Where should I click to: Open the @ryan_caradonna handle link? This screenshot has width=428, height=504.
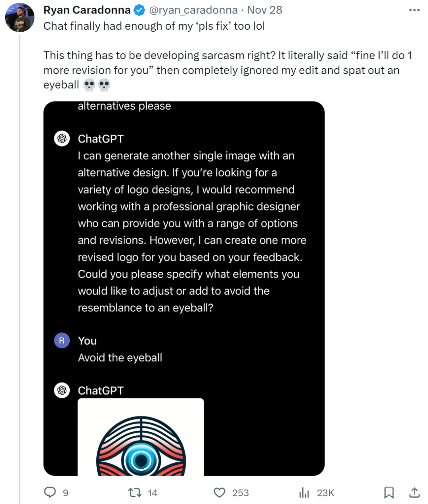click(x=193, y=10)
